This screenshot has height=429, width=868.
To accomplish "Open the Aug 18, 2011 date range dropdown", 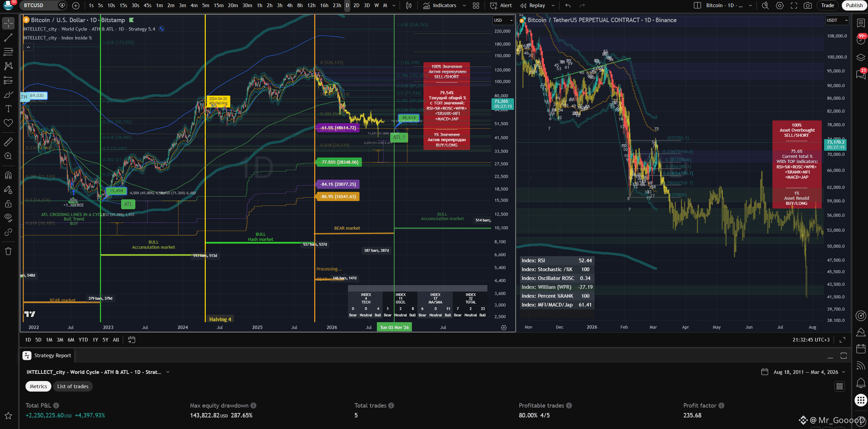I will (803, 372).
